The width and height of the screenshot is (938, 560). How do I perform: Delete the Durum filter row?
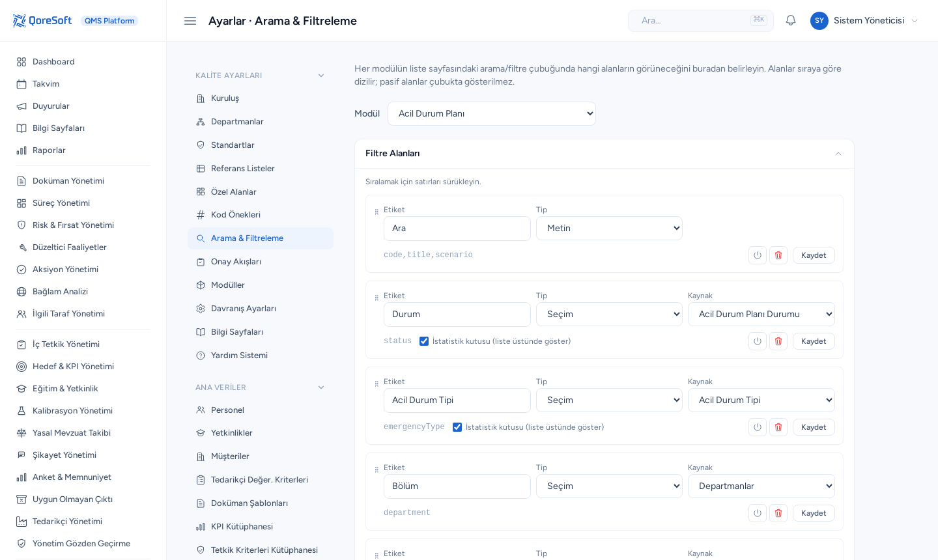[x=778, y=341]
